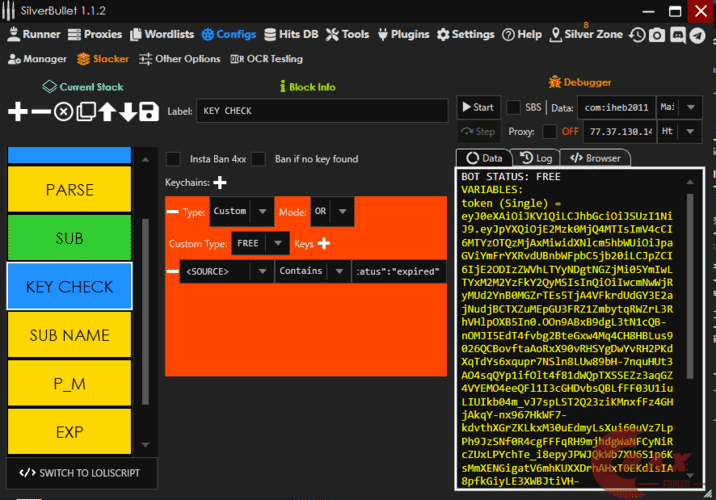This screenshot has width=716, height=500.
Task: Move the selected block up with arrow icon
Action: click(107, 111)
